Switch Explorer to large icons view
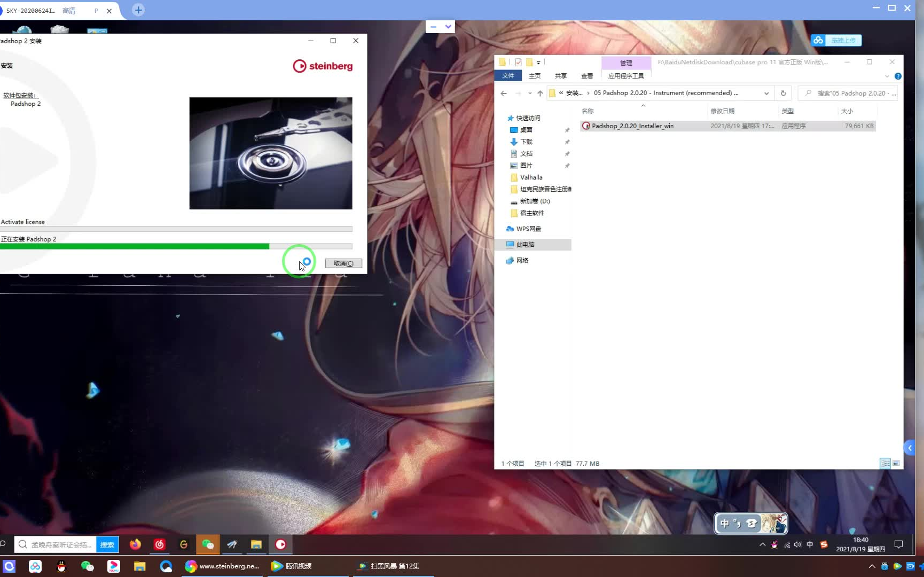 [x=896, y=464]
